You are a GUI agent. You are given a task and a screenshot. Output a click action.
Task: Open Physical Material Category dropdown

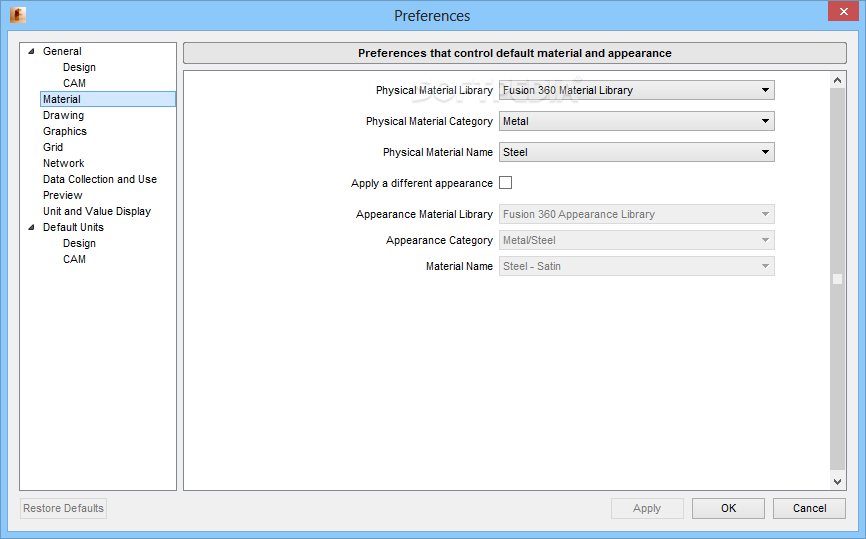636,121
